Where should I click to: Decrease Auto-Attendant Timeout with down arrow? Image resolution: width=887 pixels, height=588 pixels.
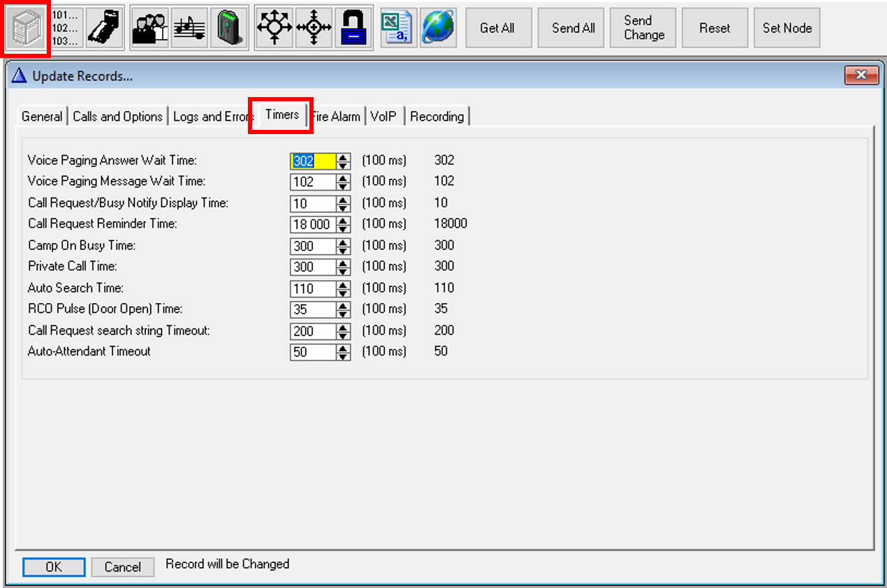pyautogui.click(x=343, y=357)
